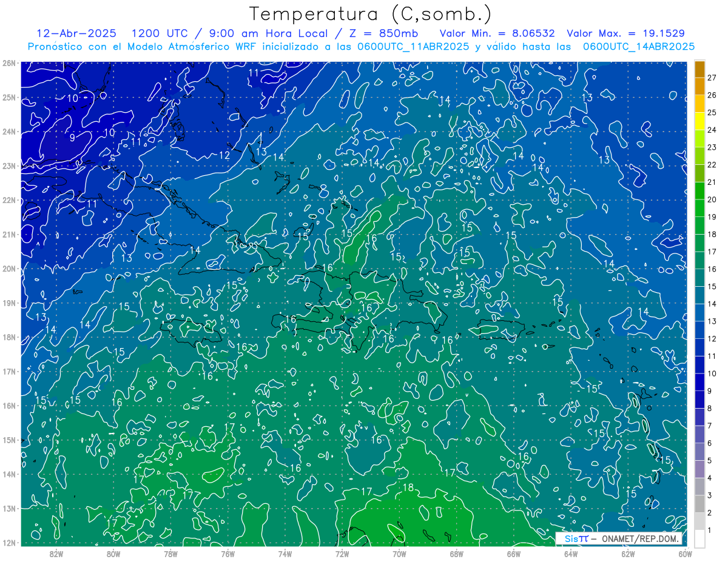Click the colorbar scale label 21

[x=712, y=182]
